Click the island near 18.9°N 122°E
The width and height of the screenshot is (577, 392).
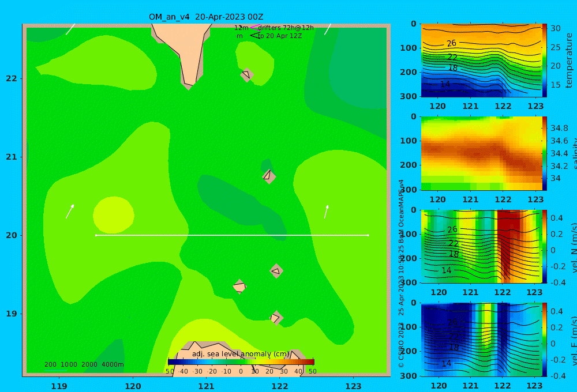(276, 318)
